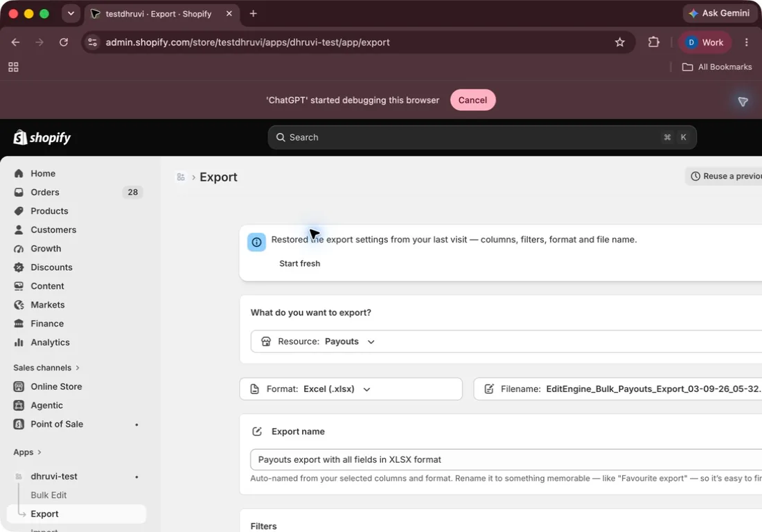Open the Work profile menu
Screen dimensions: 762x532
[705, 42]
